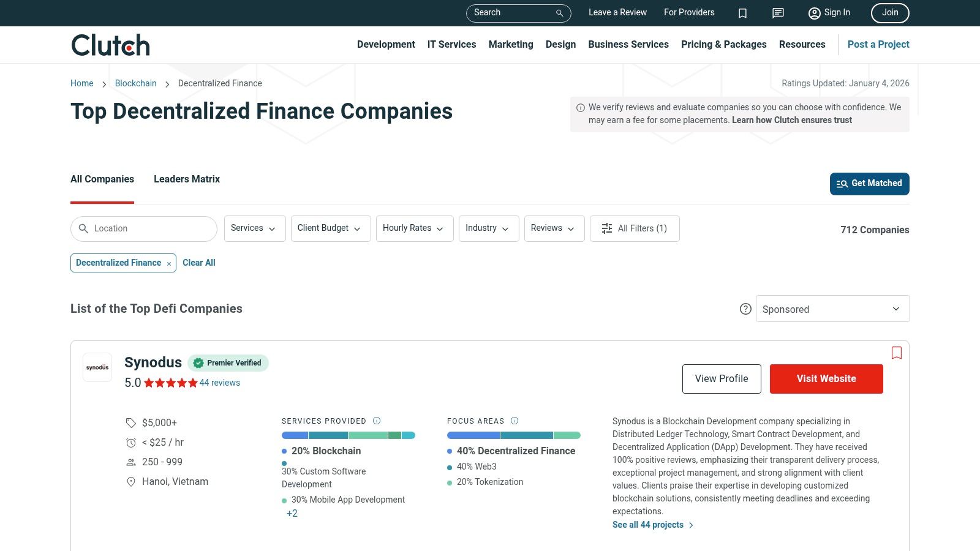Open the 44 reviews link
This screenshot has height=551, width=980.
[x=220, y=383]
